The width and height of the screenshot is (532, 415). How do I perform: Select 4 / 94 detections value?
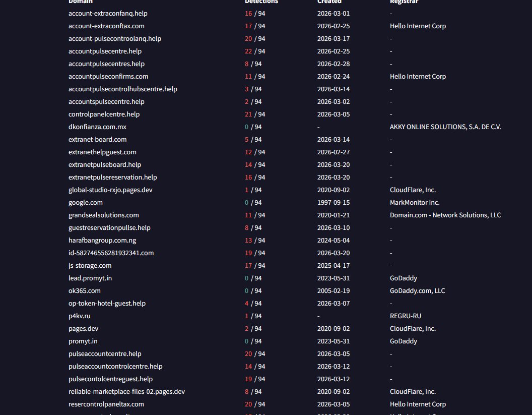(253, 303)
